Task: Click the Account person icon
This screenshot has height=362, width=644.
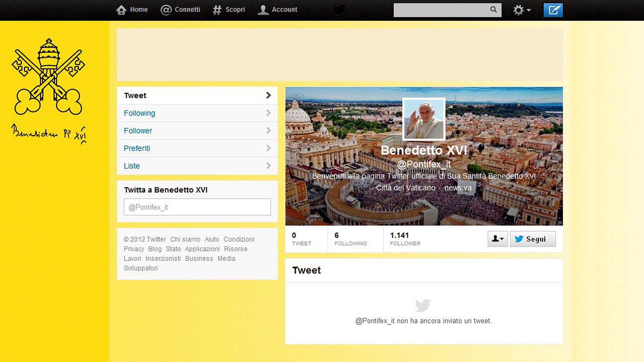Action: 263,10
